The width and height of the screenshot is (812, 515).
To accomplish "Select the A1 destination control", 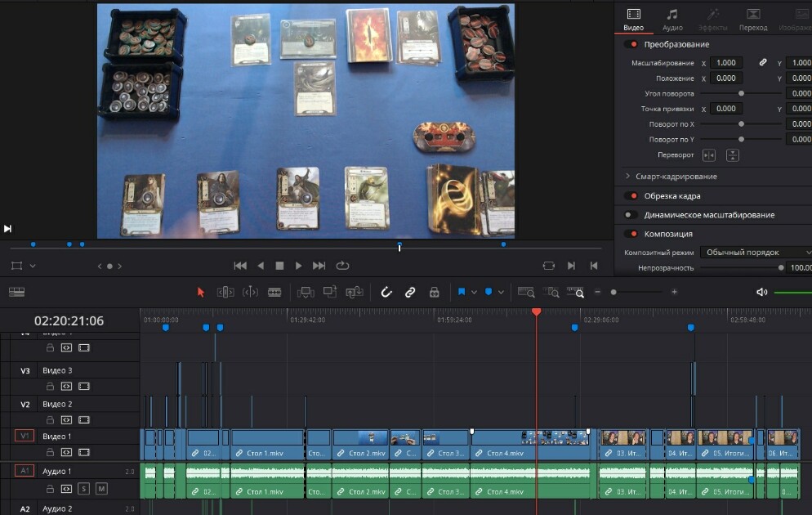I will [25, 471].
